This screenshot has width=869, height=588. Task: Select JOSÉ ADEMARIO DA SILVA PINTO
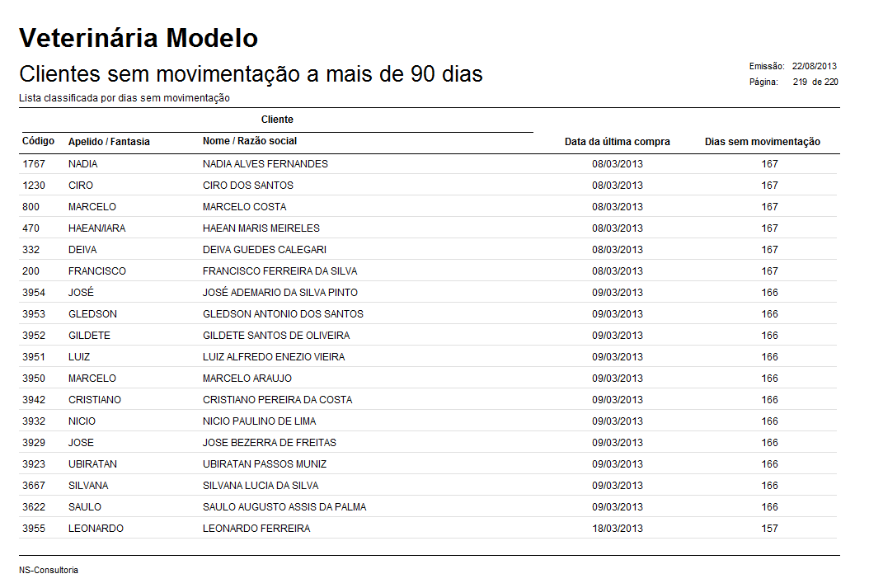(x=279, y=293)
